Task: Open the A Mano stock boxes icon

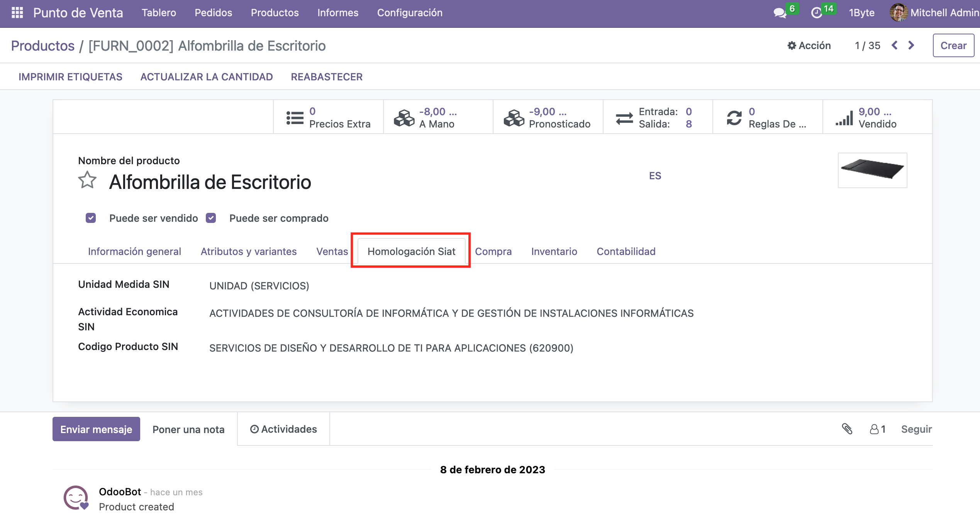Action: tap(404, 117)
